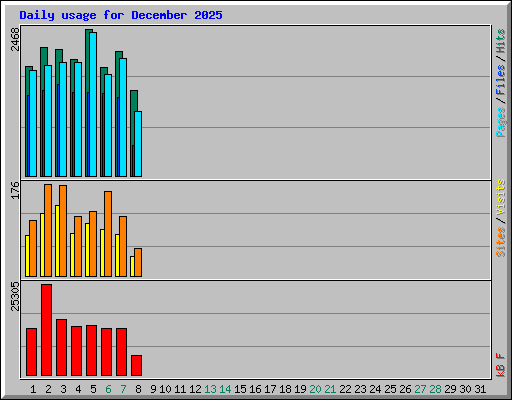Click the day 18 axis label
Image resolution: width=512 pixels, height=400 pixels.
point(285,389)
